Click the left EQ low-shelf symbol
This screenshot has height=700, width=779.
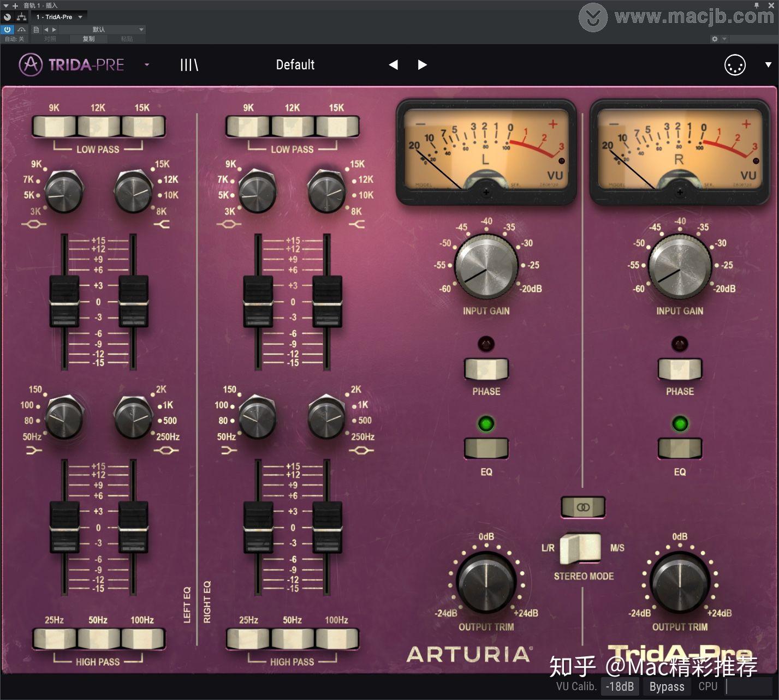point(34,450)
